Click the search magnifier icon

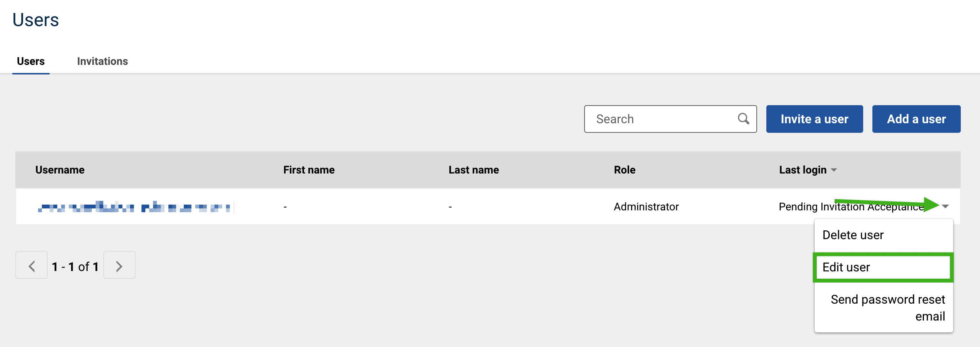pos(743,119)
